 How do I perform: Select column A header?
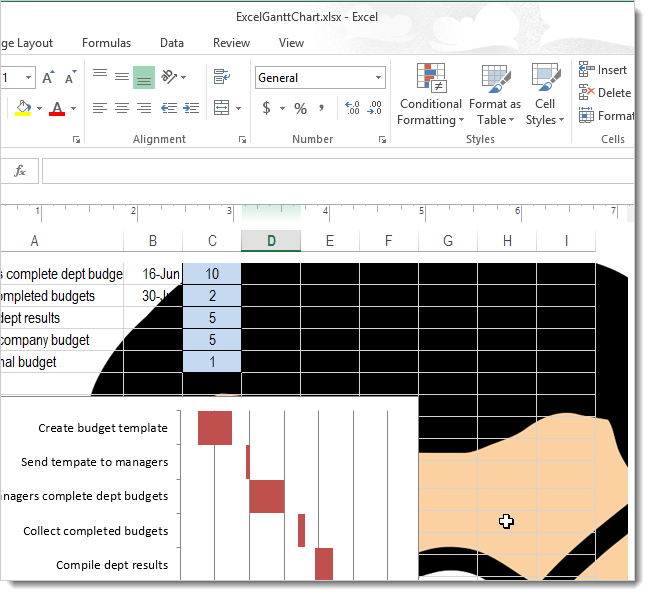[62, 241]
